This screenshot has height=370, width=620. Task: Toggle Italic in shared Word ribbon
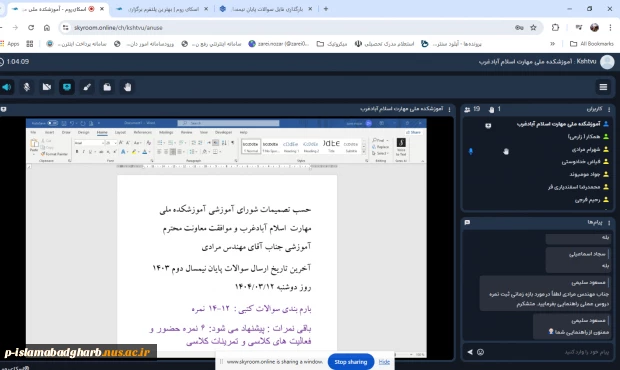(x=83, y=152)
